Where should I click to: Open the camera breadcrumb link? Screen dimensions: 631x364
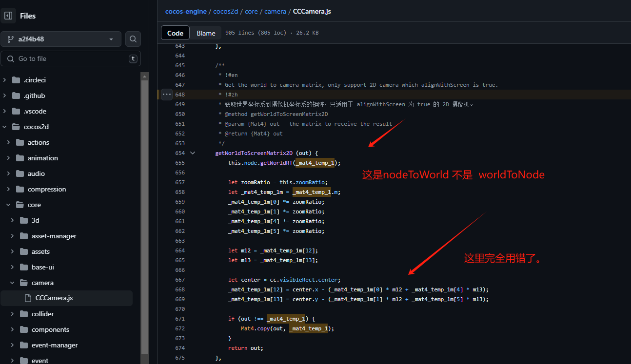(x=275, y=11)
